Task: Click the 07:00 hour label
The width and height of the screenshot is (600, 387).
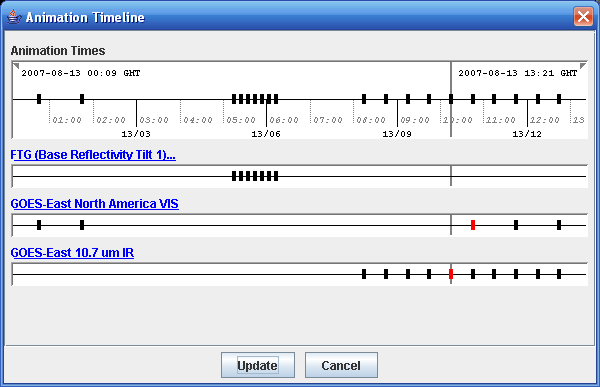Action: (328, 120)
